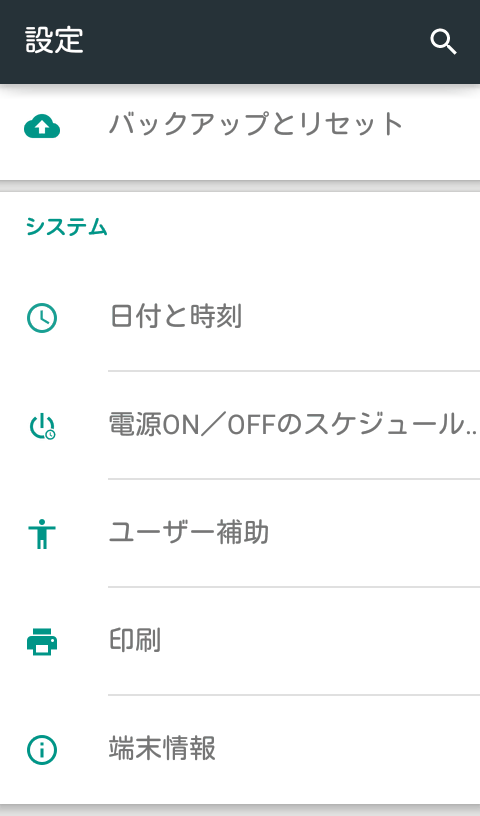Click the 設定 title text
This screenshot has width=480, height=816.
[x=54, y=40]
